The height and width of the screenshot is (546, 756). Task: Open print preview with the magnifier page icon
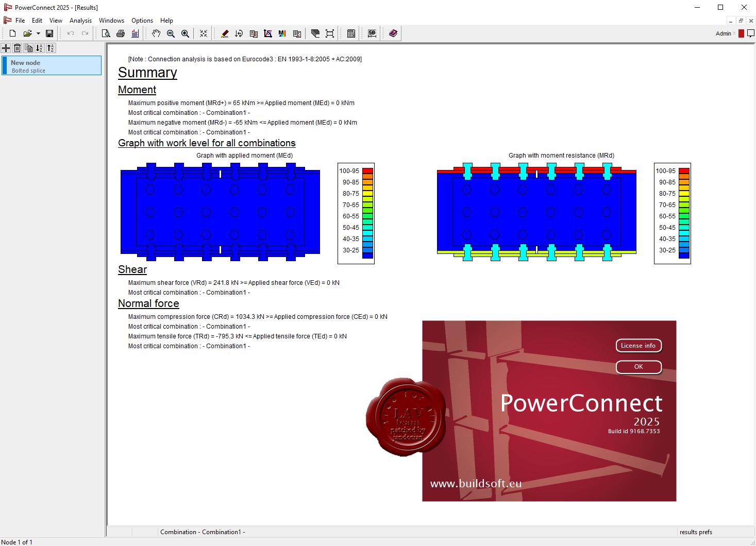click(106, 33)
